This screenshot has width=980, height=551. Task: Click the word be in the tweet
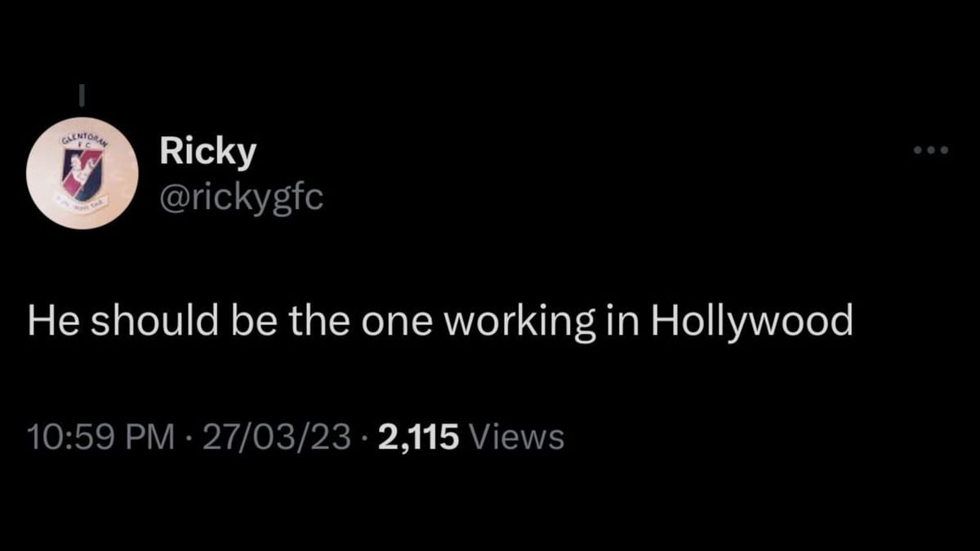(x=232, y=321)
